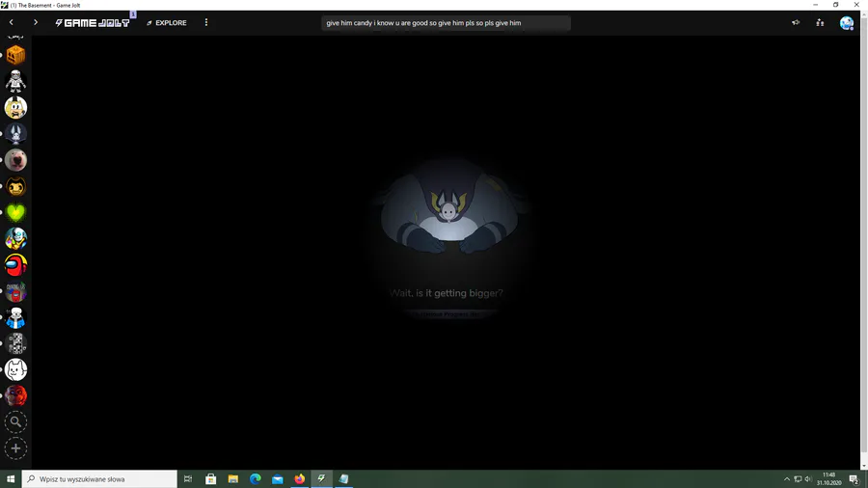This screenshot has width=868, height=488.
Task: Open Firefox from the taskbar
Action: [x=300, y=479]
